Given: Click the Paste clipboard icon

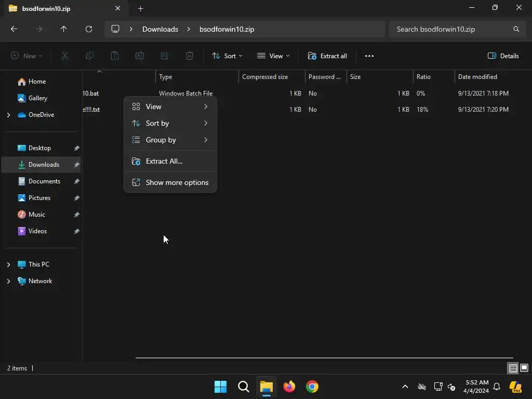Looking at the screenshot, I should point(115,56).
